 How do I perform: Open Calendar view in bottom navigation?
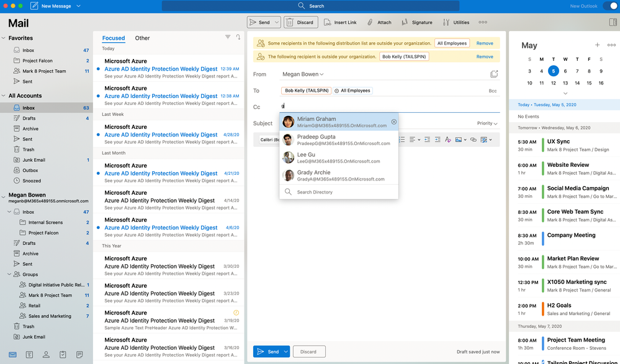tap(29, 355)
